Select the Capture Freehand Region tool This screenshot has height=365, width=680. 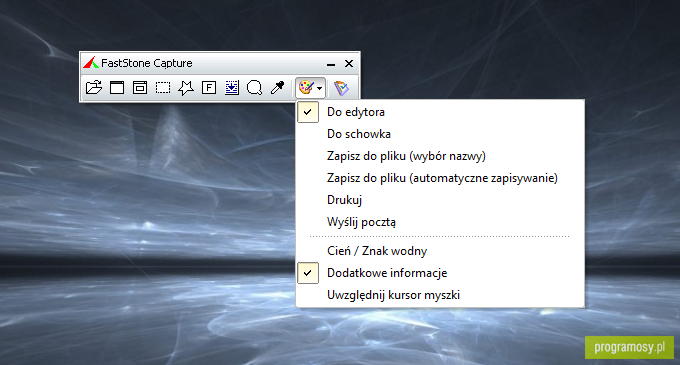pos(186,88)
